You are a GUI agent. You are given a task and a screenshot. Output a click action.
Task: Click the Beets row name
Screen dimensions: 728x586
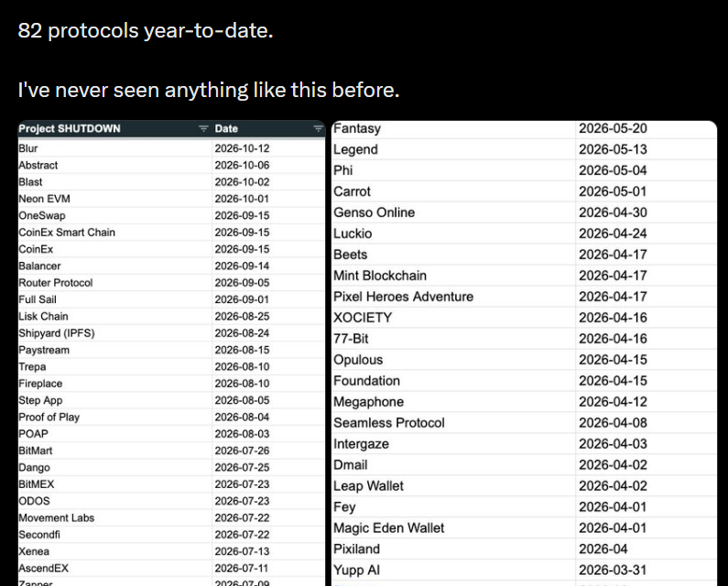(350, 255)
